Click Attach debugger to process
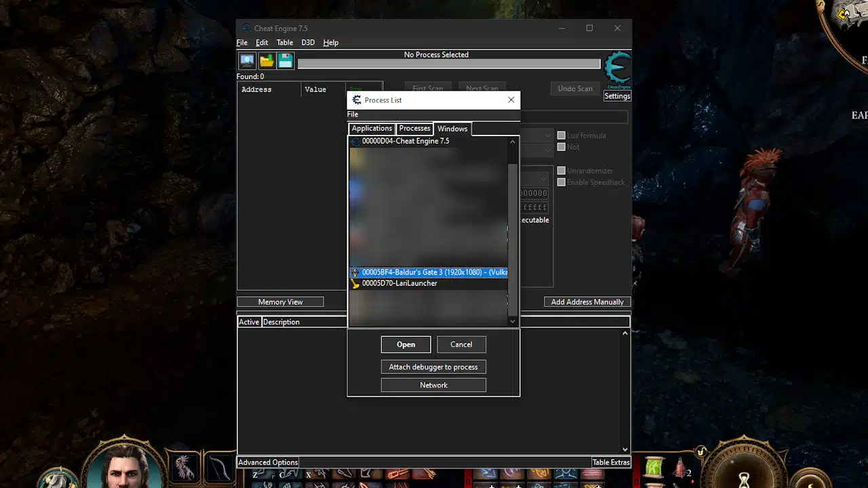The width and height of the screenshot is (868, 488). (433, 367)
